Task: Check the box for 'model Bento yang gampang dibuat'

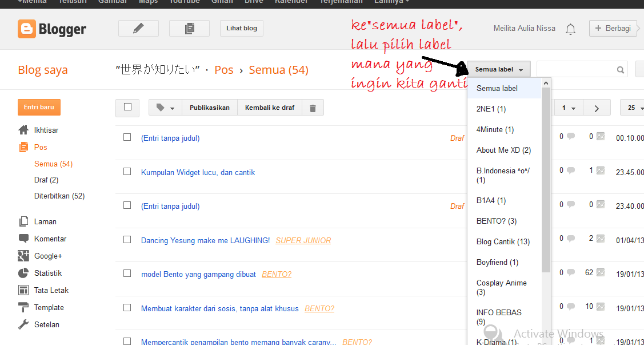Action: point(127,274)
